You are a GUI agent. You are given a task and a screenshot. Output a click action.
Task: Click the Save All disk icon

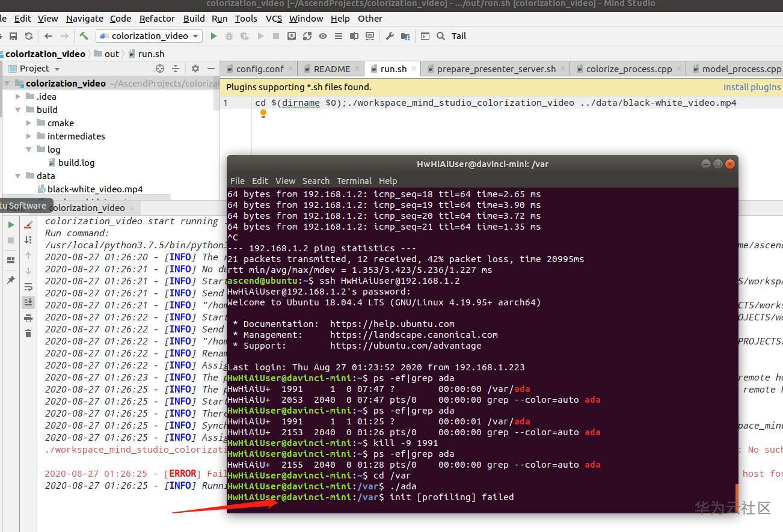(x=13, y=36)
